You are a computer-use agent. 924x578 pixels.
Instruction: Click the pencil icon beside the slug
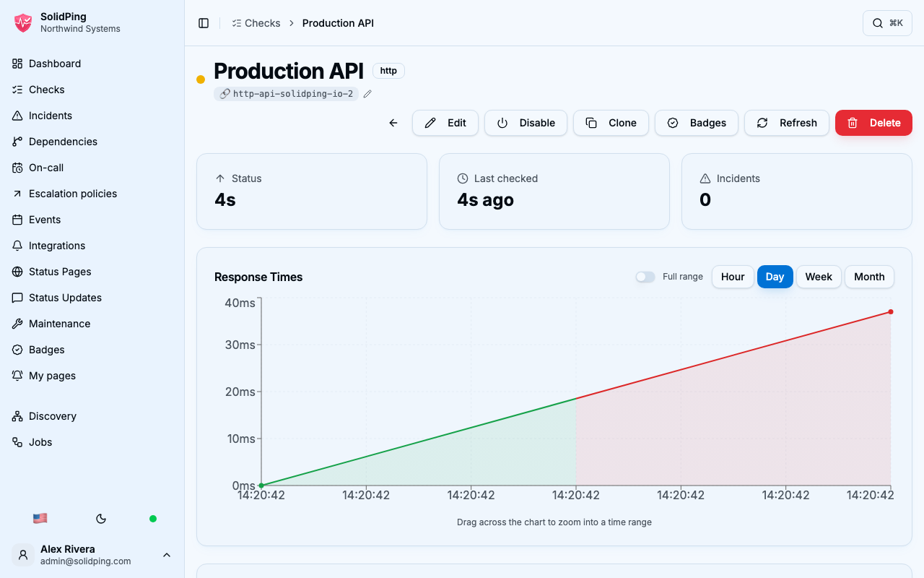pos(367,94)
